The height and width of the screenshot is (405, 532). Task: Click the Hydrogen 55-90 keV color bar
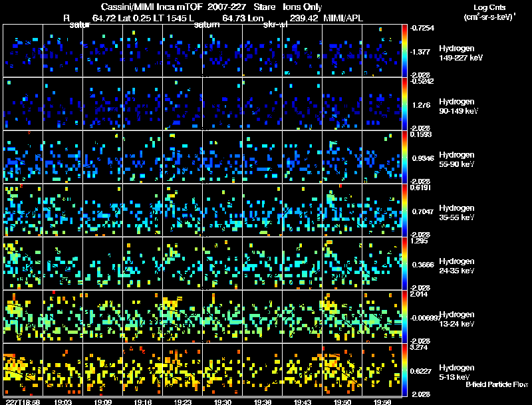pos(404,157)
